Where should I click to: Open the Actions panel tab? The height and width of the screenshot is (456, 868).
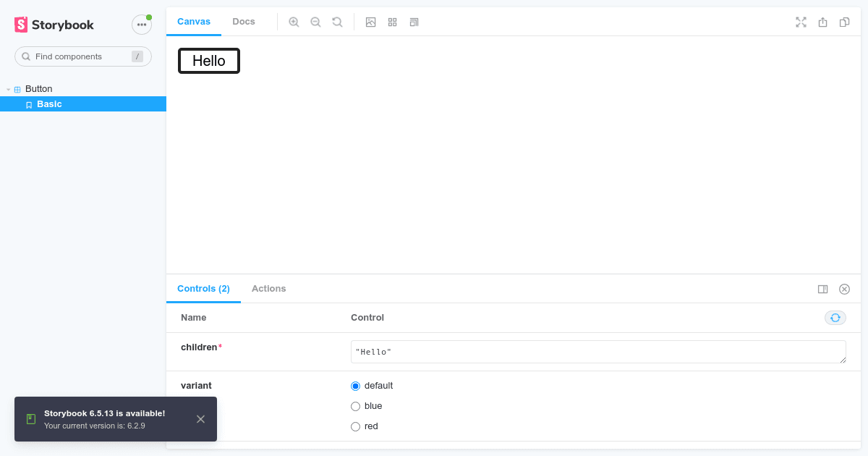(268, 288)
